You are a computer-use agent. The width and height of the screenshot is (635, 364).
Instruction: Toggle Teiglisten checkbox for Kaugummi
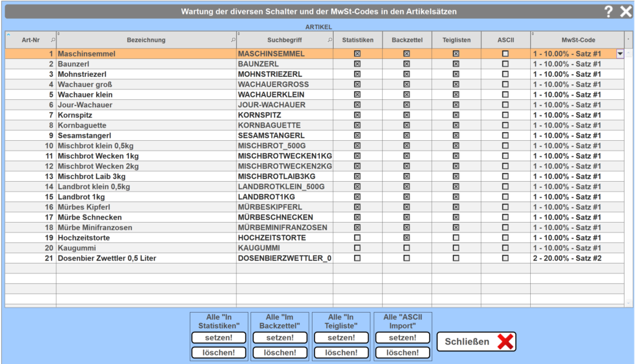click(x=456, y=248)
